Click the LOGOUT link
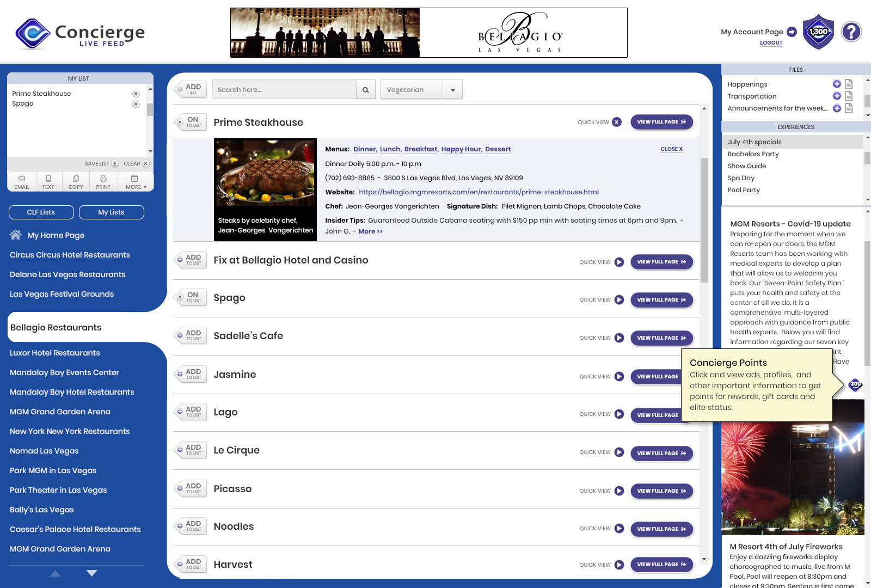Image resolution: width=871 pixels, height=588 pixels. tap(771, 43)
